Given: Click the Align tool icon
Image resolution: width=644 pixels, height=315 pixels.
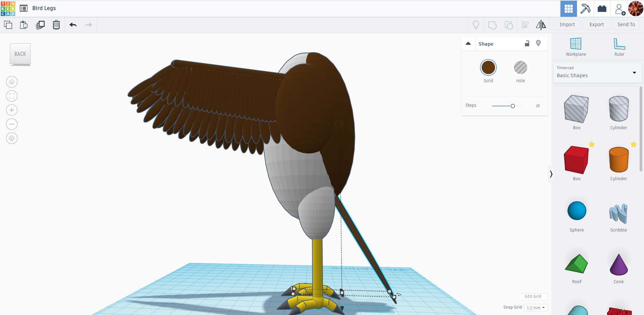Looking at the screenshot, I should [525, 25].
